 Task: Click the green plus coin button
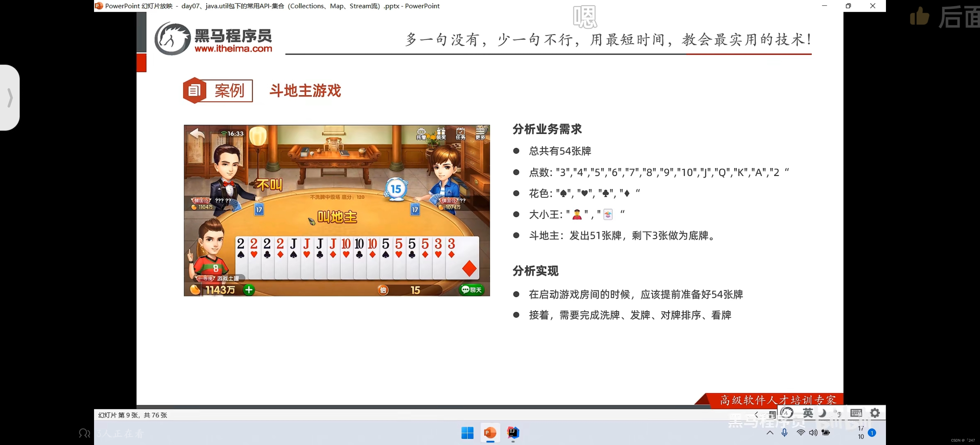point(249,290)
